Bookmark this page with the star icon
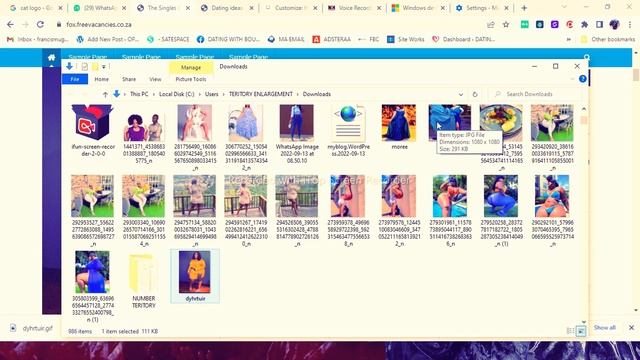640x360 pixels. tap(506, 24)
